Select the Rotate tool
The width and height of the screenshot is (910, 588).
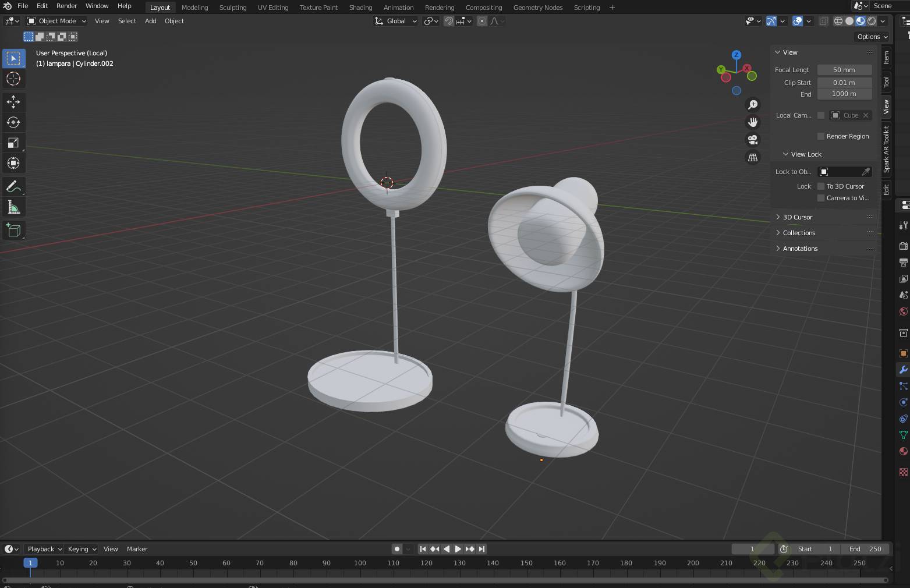click(x=13, y=122)
